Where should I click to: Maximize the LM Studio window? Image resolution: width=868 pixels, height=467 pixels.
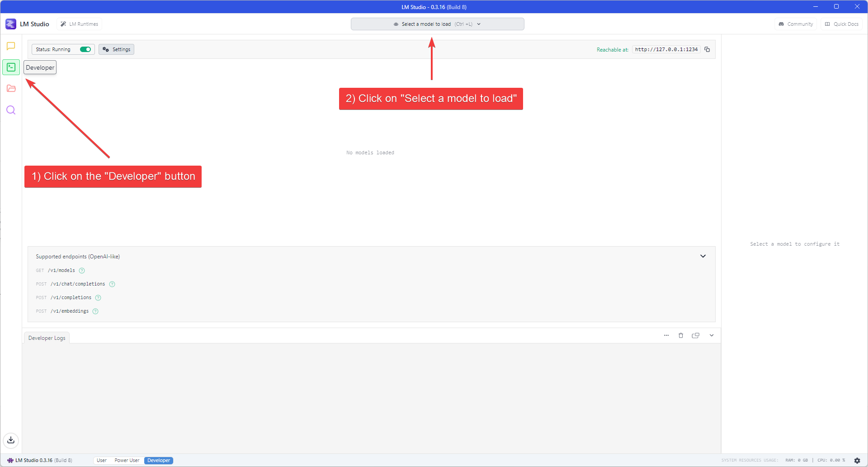pyautogui.click(x=836, y=7)
